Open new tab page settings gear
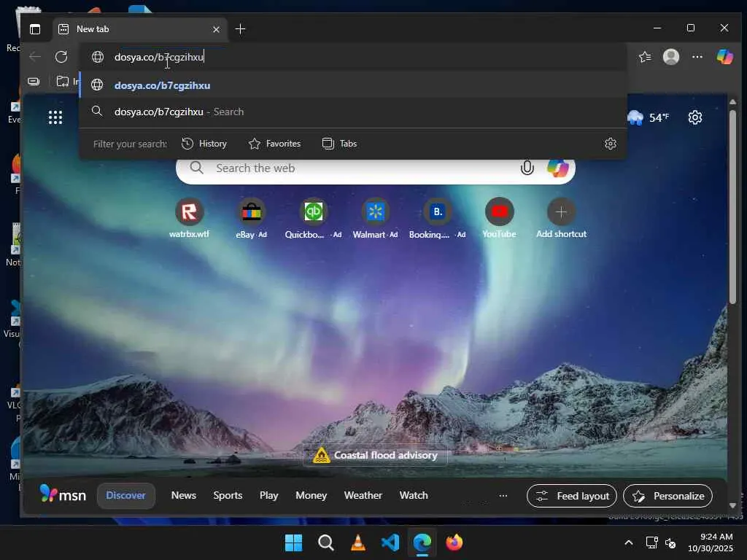Viewport: 747px width, 560px height. tap(695, 117)
